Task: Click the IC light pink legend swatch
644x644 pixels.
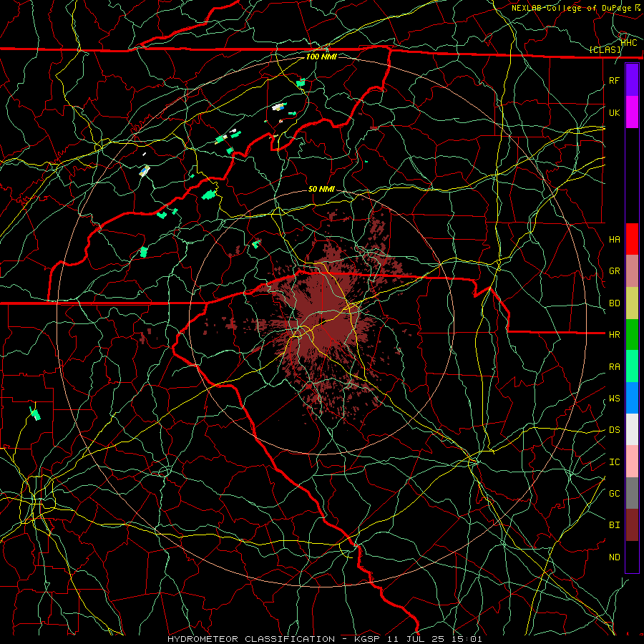Action: 632,462
